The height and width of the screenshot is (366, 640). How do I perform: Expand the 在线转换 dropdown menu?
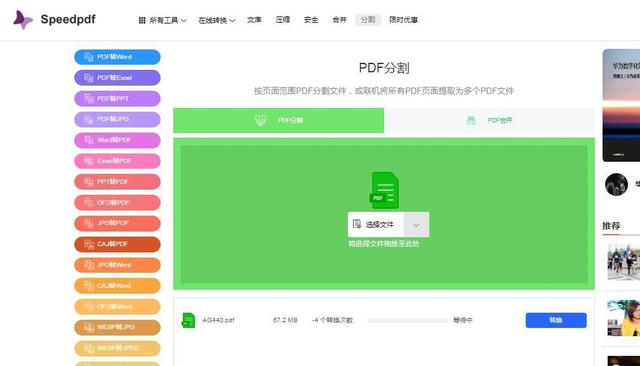[217, 20]
